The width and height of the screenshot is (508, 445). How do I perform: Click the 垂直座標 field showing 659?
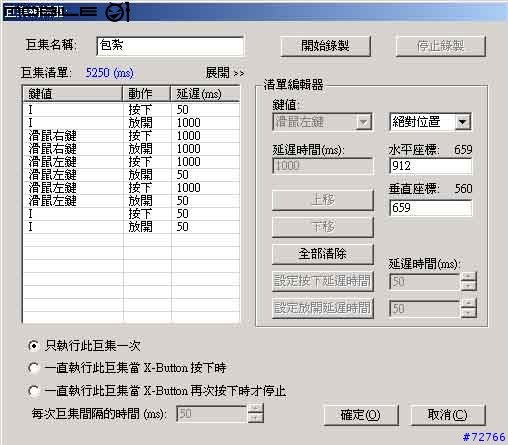tap(431, 208)
